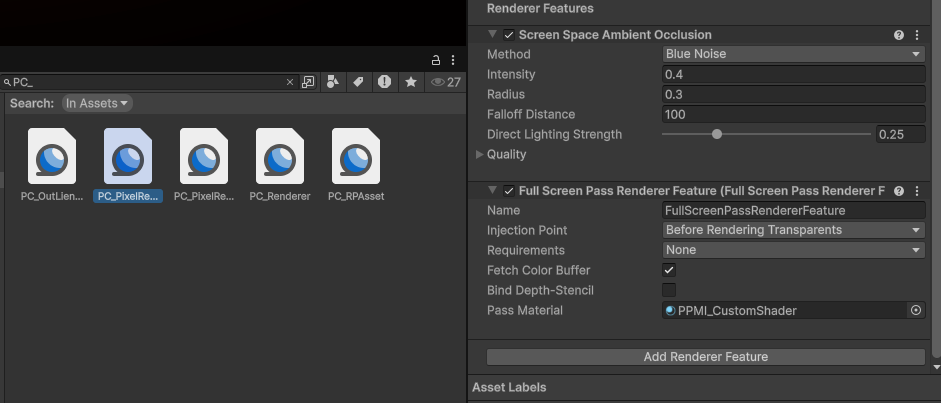Open search in a new window icon
The width and height of the screenshot is (941, 403).
pos(308,82)
